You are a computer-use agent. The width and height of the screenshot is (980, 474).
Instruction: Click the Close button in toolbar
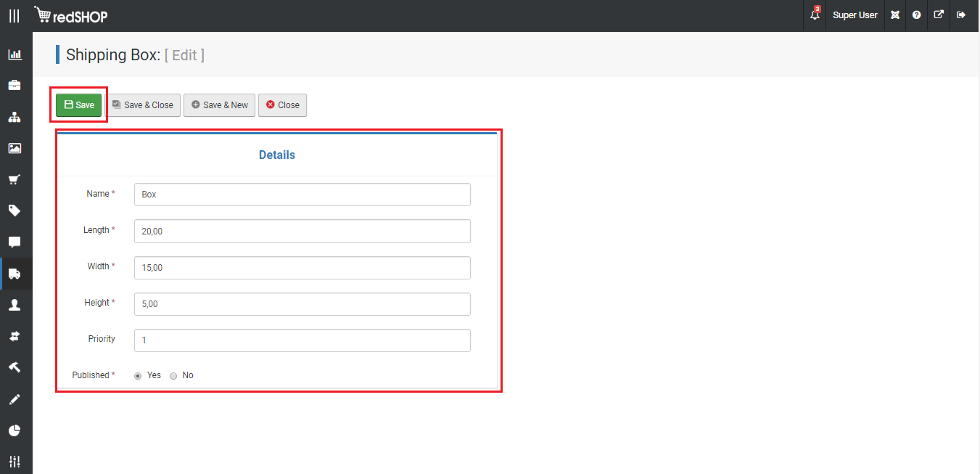(283, 105)
